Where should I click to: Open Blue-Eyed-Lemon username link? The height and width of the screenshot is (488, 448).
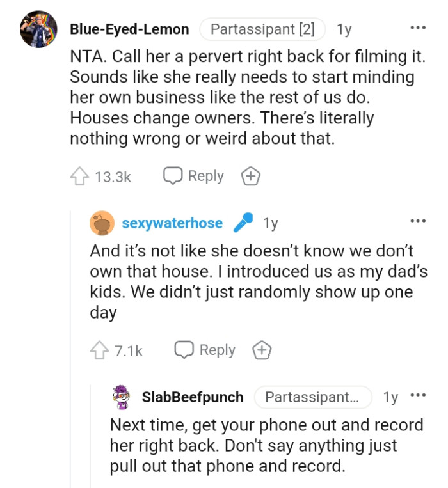tap(129, 29)
